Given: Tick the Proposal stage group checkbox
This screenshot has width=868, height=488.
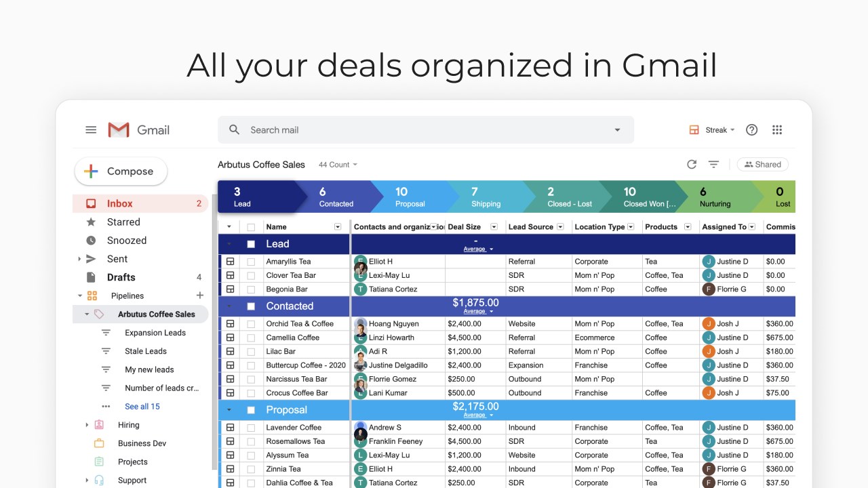Looking at the screenshot, I should click(251, 410).
